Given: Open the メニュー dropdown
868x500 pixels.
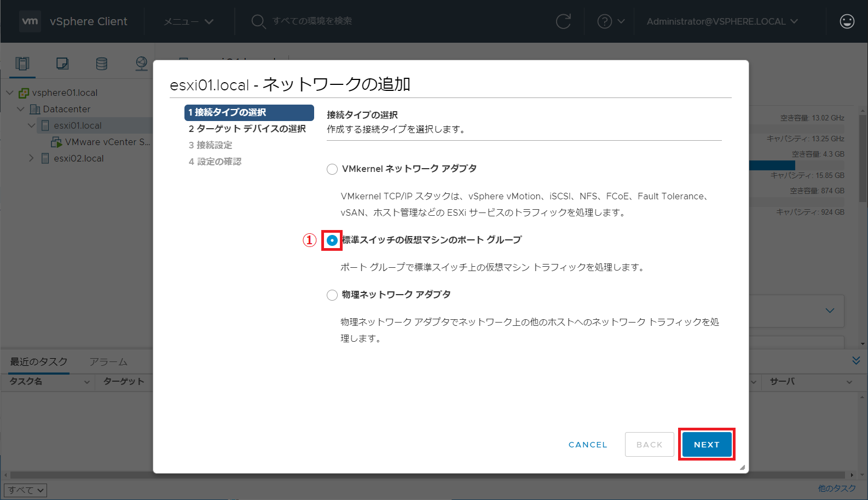Looking at the screenshot, I should coord(189,21).
